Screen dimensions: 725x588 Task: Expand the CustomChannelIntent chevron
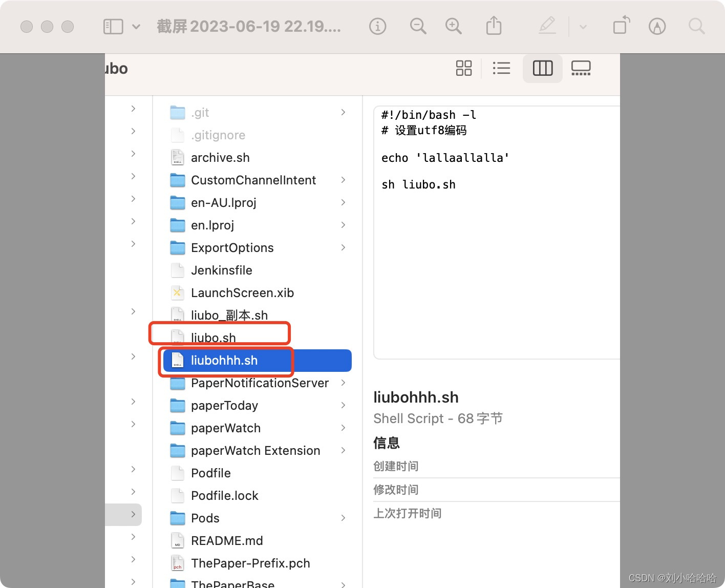[x=343, y=180]
